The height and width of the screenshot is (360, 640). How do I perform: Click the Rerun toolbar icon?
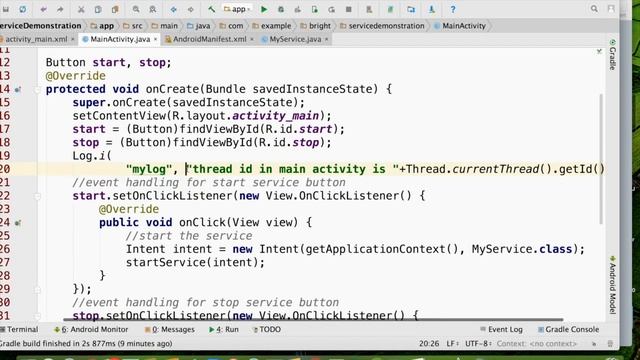331,9
